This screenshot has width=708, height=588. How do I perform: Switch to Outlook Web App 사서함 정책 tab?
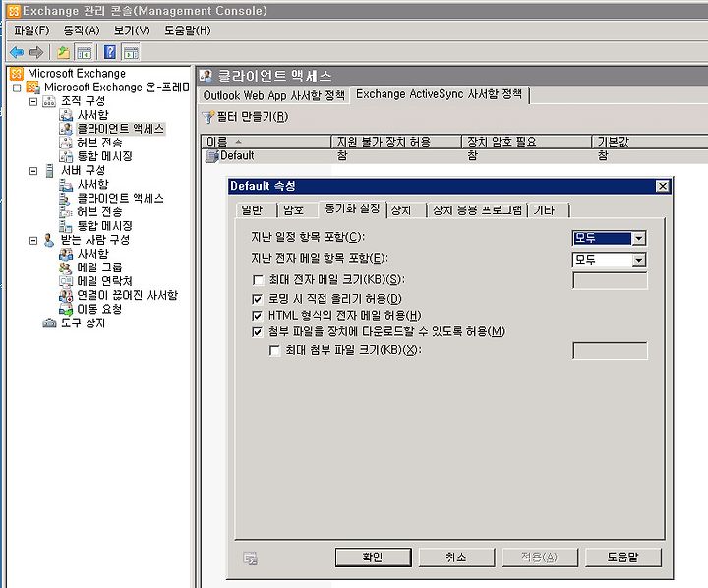tap(274, 95)
